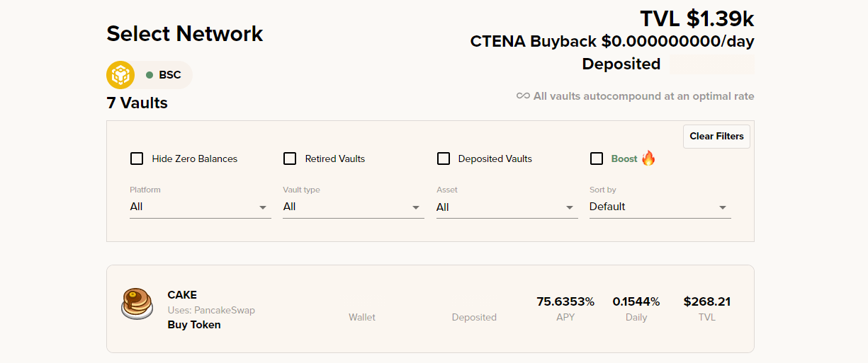Select the BSC network chip
The image size is (868, 363).
(x=150, y=75)
